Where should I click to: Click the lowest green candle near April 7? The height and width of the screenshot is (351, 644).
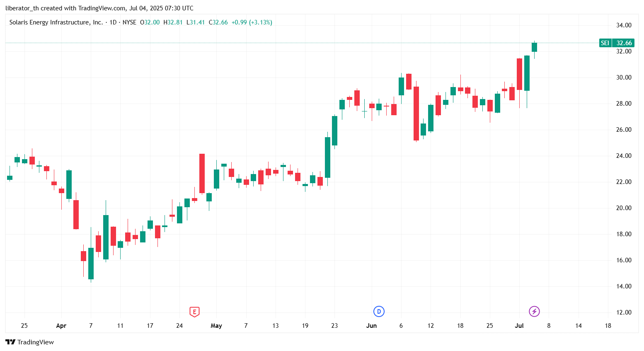(91, 264)
